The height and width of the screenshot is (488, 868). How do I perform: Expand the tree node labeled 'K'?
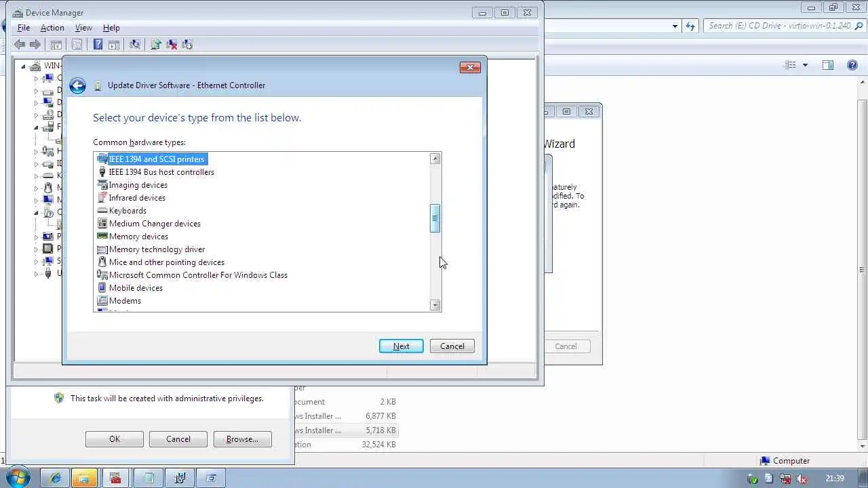point(37,176)
